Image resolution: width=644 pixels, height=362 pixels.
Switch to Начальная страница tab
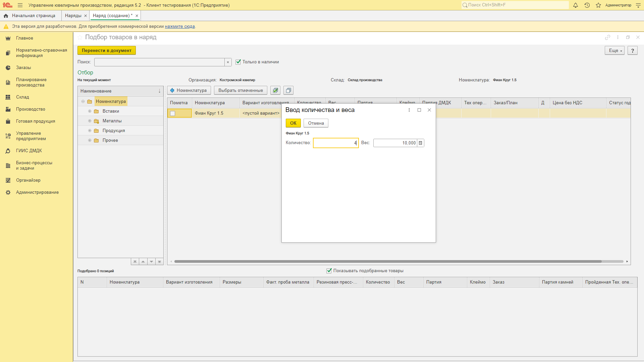click(31, 16)
